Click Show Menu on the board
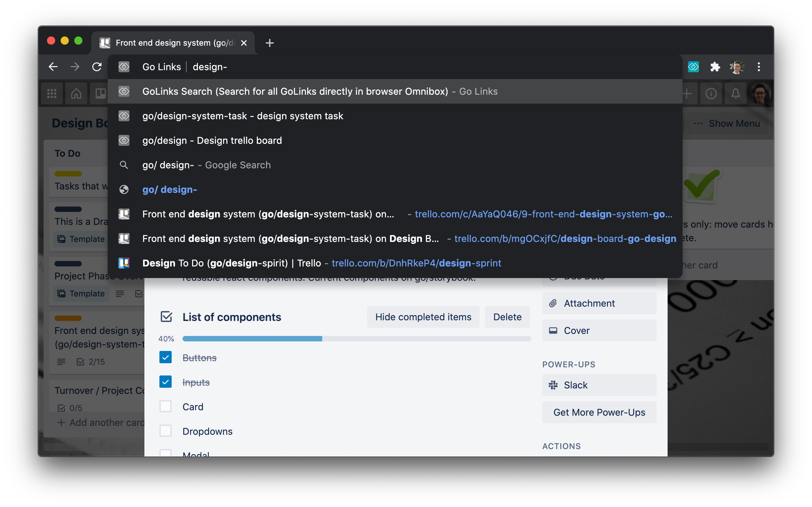812x507 pixels. click(x=727, y=123)
